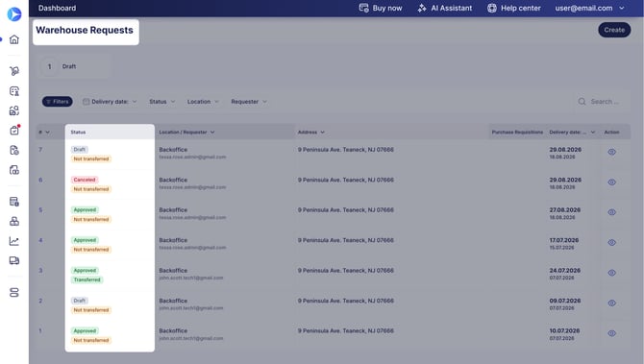
Task: Click the Buy now card icon
Action: (363, 8)
